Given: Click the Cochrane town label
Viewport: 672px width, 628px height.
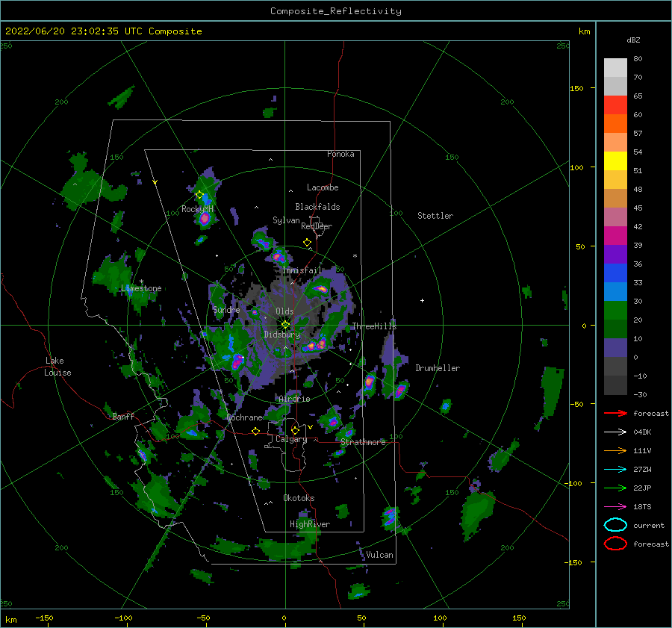Looking at the screenshot, I should coord(244,417).
